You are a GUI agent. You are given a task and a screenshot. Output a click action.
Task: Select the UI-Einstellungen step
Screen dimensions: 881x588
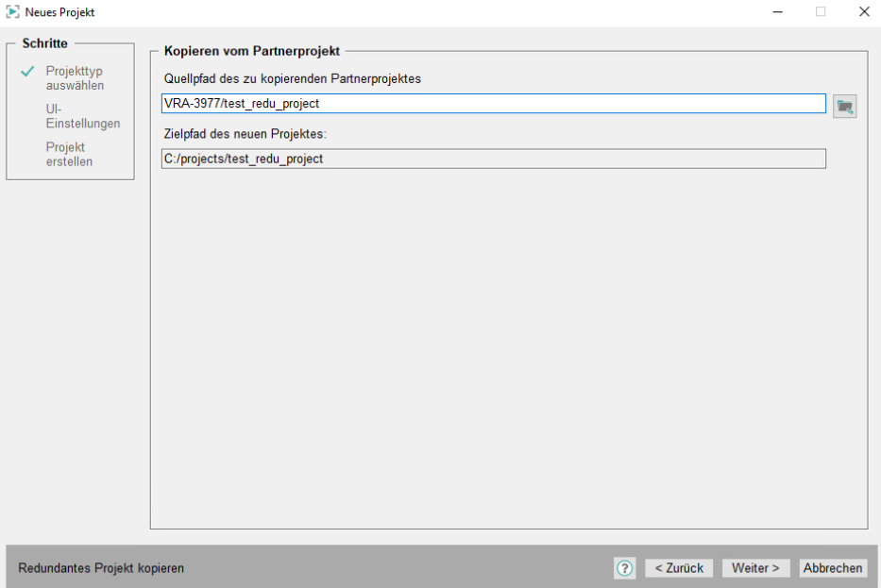click(82, 116)
